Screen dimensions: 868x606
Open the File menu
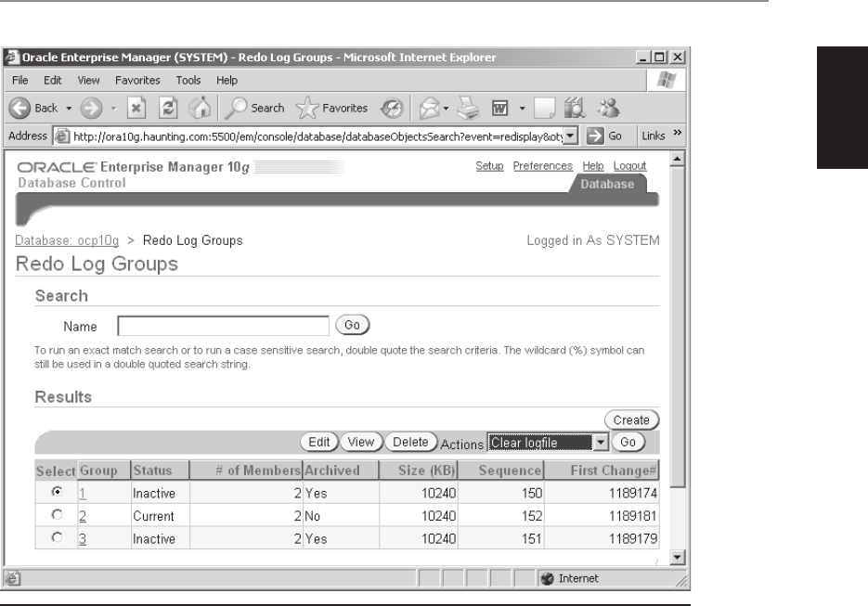(x=19, y=80)
